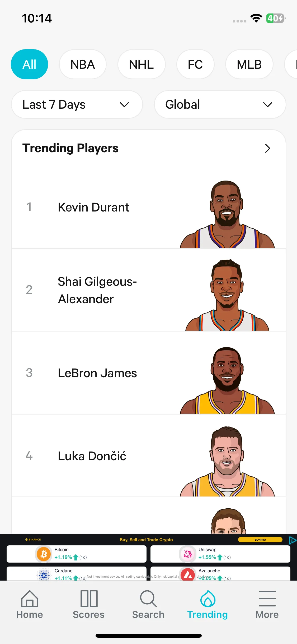Open the Scores tab icon
This screenshot has width=297, height=644.
[89, 599]
